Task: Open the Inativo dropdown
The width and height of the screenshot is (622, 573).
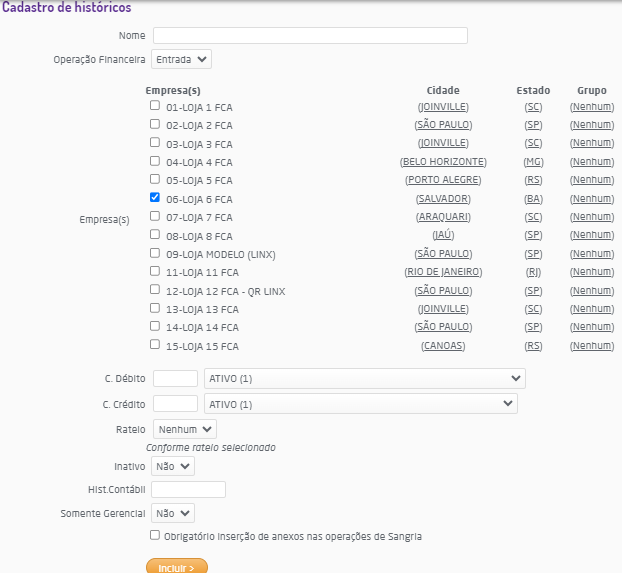Action: pyautogui.click(x=173, y=466)
